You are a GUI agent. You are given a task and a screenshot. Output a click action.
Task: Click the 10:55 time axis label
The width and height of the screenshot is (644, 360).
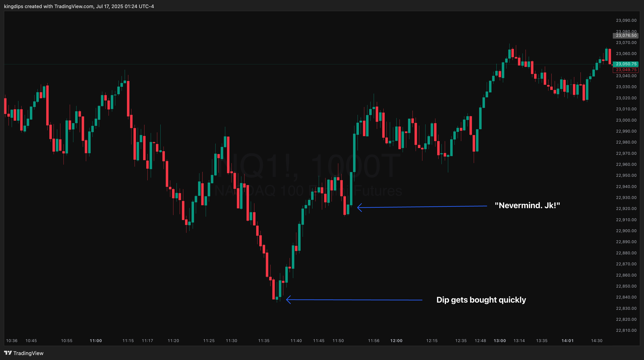click(x=66, y=340)
